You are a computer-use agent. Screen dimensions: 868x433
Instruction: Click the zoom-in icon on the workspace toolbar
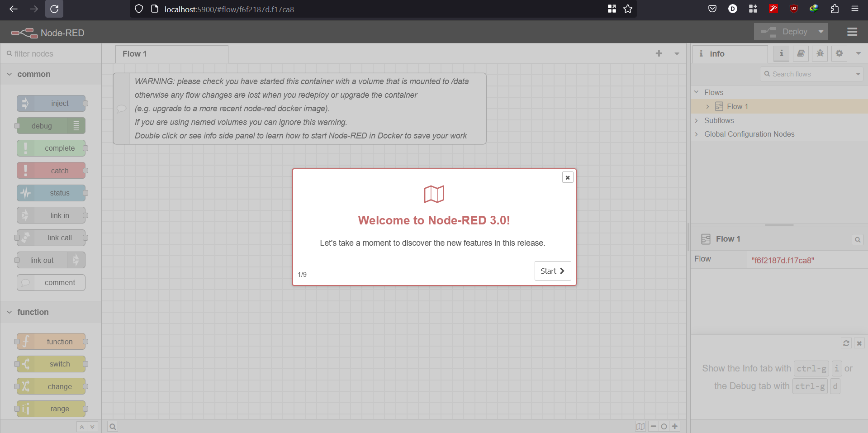point(674,426)
